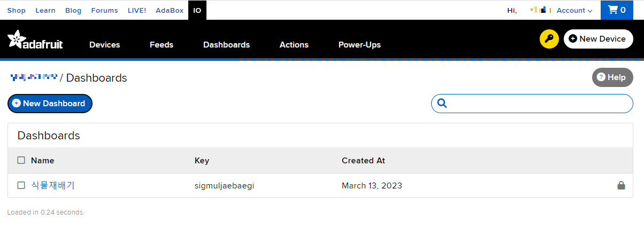Sort by the Name column header
The width and height of the screenshot is (644, 237).
pyautogui.click(x=42, y=160)
